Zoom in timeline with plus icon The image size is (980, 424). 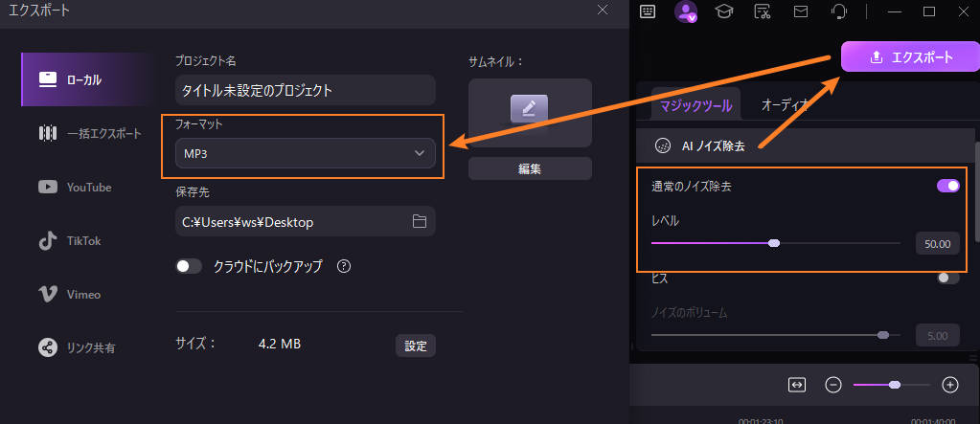(x=950, y=385)
